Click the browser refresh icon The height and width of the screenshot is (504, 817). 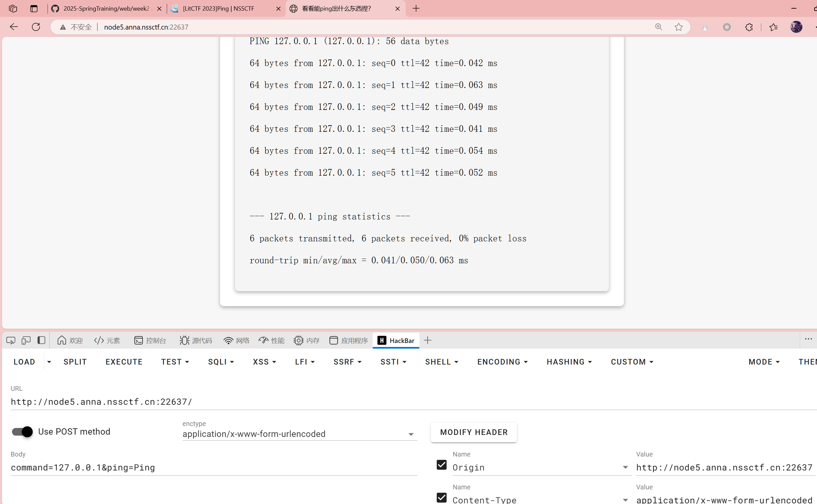[36, 27]
